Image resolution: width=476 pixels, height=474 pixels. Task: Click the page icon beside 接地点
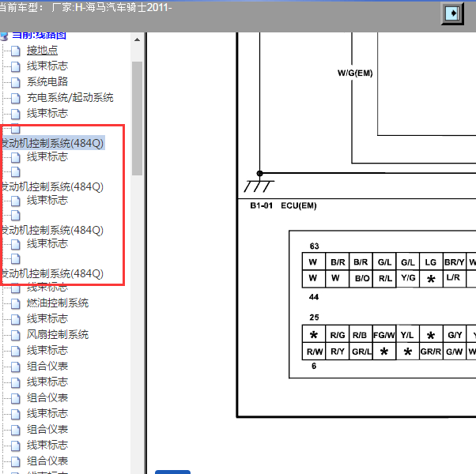pos(16,51)
